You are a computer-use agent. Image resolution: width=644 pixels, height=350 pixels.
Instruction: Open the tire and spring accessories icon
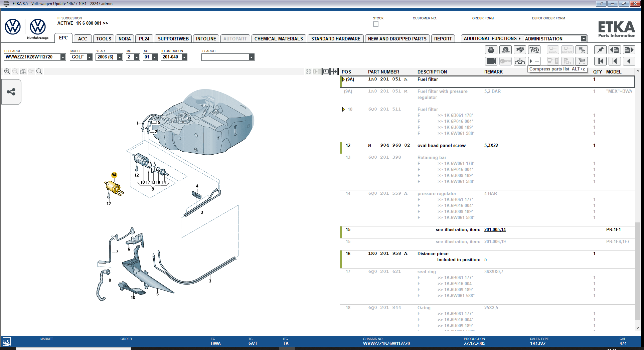point(505,50)
